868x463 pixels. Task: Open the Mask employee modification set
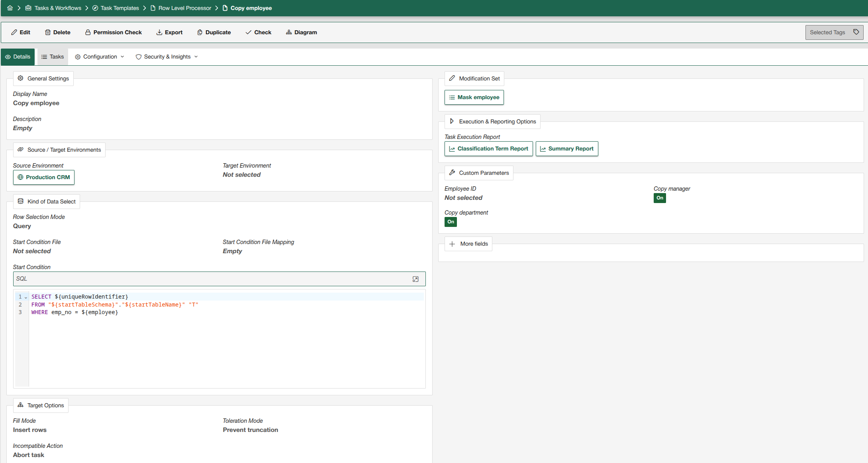tap(474, 97)
